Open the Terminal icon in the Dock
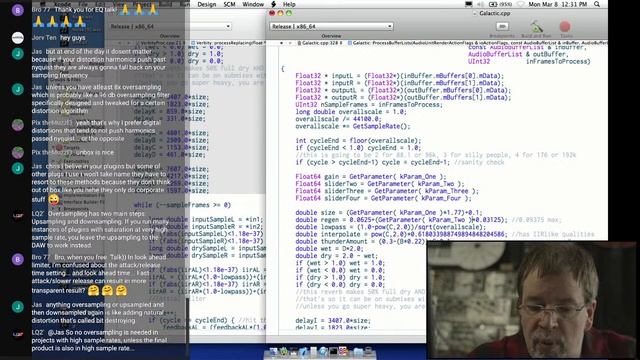This screenshot has height=360, width=640. pyautogui.click(x=333, y=351)
